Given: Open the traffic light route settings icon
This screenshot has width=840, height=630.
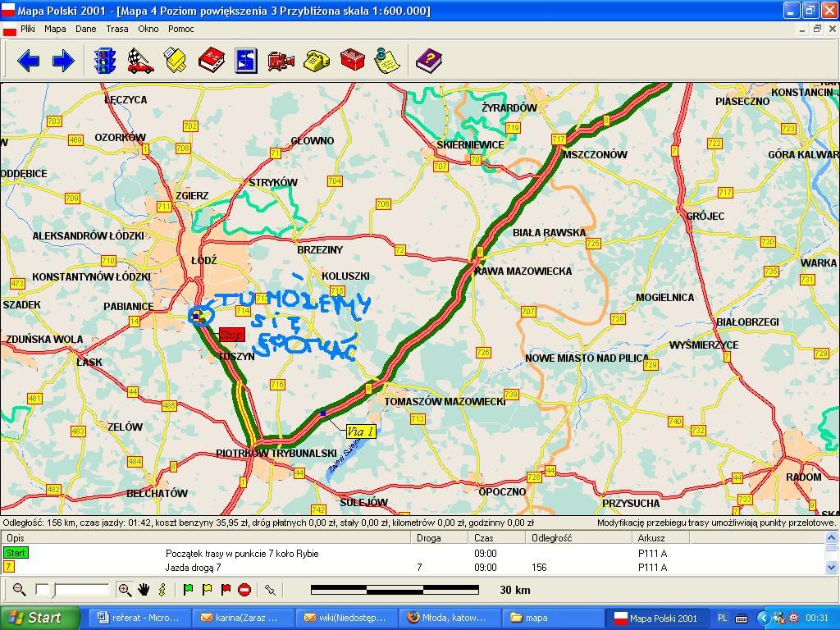Looking at the screenshot, I should (105, 61).
